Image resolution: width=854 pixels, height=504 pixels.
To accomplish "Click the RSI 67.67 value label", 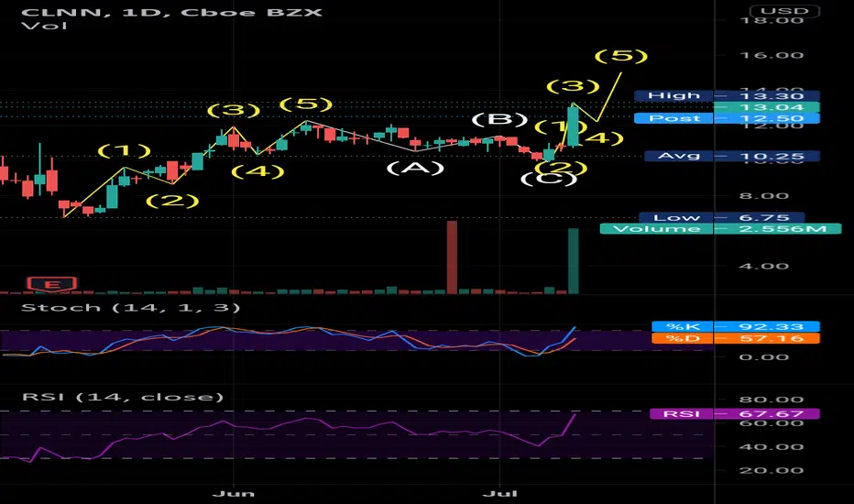I will (x=734, y=414).
